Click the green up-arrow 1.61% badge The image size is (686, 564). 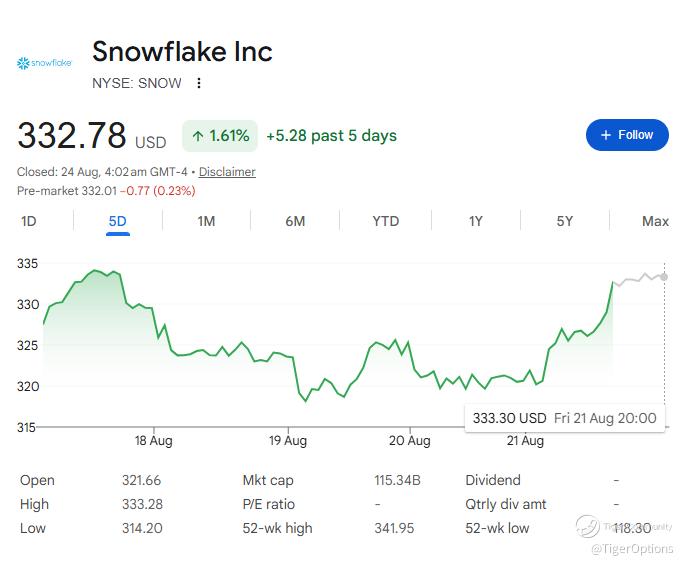point(220,136)
